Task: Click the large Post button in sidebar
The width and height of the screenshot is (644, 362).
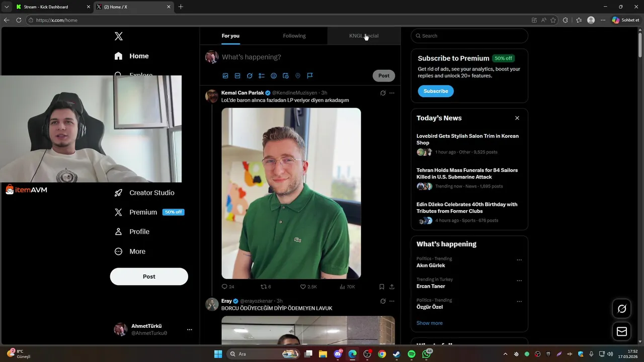Action: (149, 277)
